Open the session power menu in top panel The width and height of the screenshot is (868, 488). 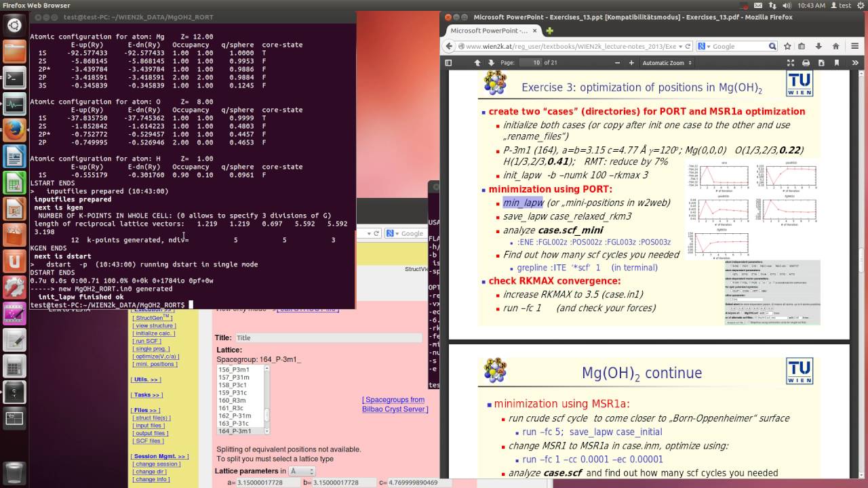pos(860,5)
